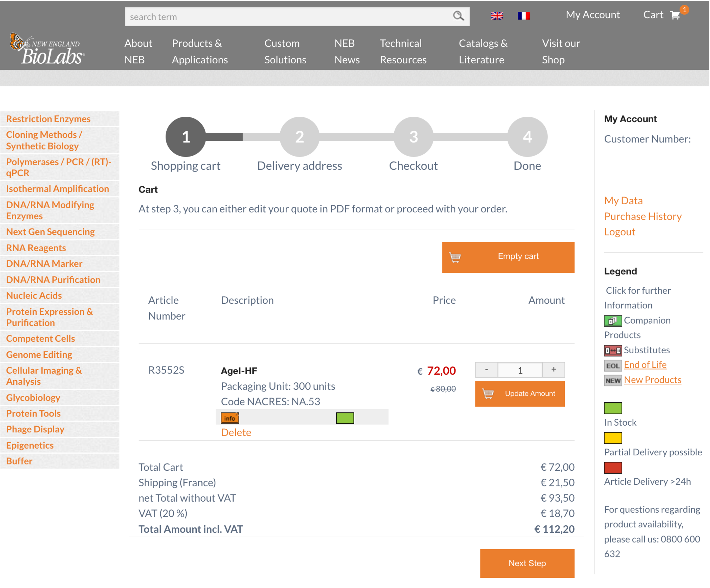Go to step 1 Shopping cart circle

point(186,137)
